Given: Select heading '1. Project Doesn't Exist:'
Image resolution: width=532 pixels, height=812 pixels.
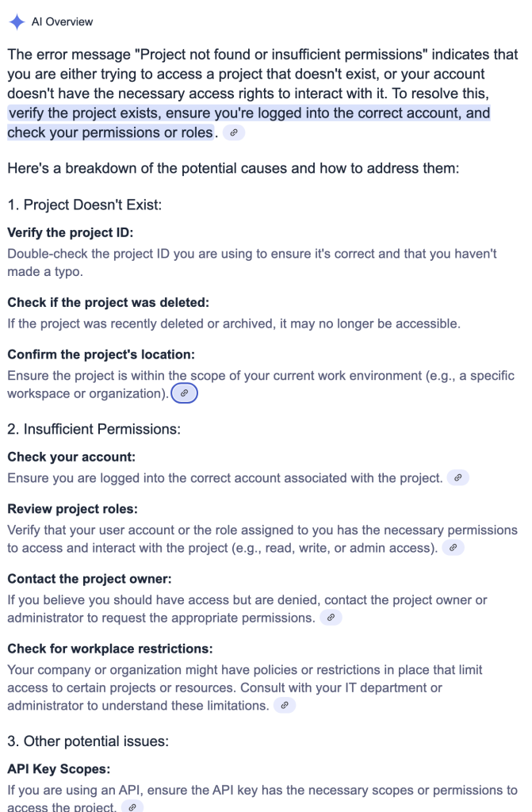Looking at the screenshot, I should (84, 205).
